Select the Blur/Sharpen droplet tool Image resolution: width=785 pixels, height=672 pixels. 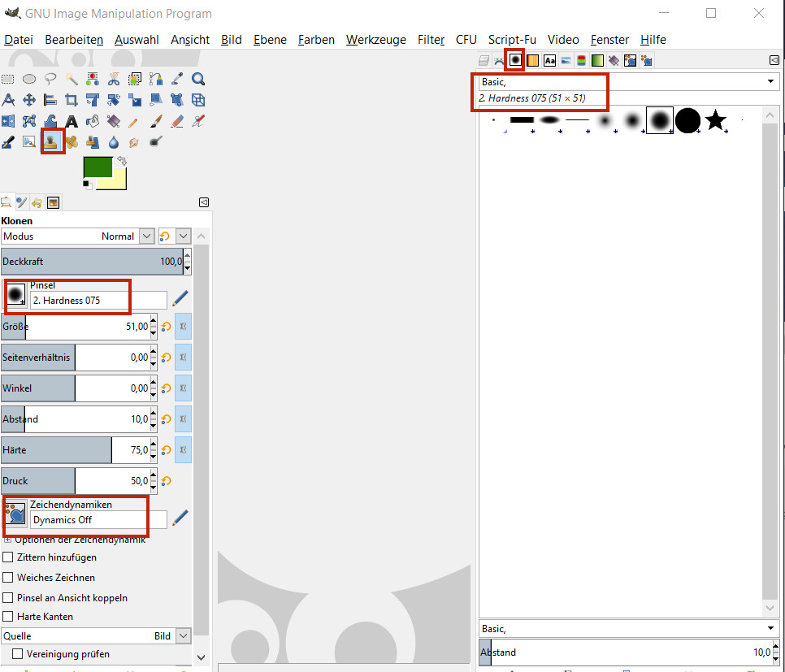click(114, 142)
